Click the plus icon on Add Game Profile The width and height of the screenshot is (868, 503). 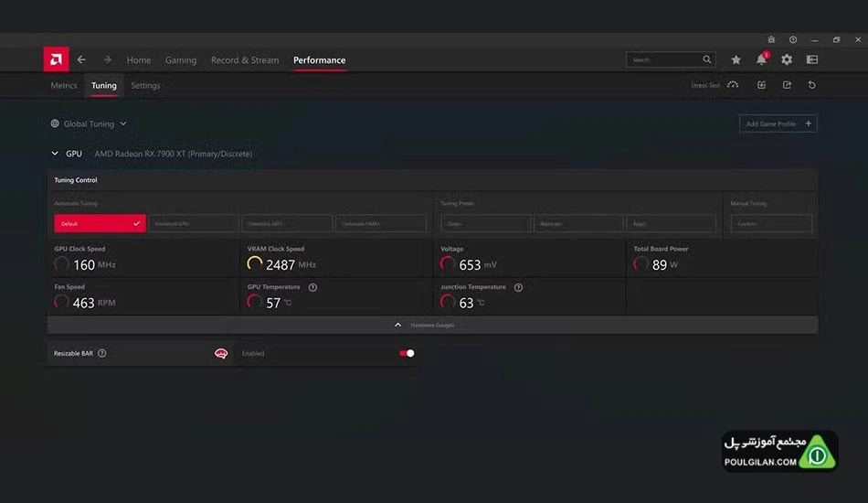(809, 123)
